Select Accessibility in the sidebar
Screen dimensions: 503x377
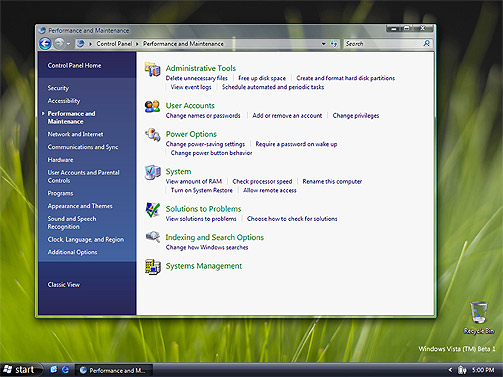point(64,101)
